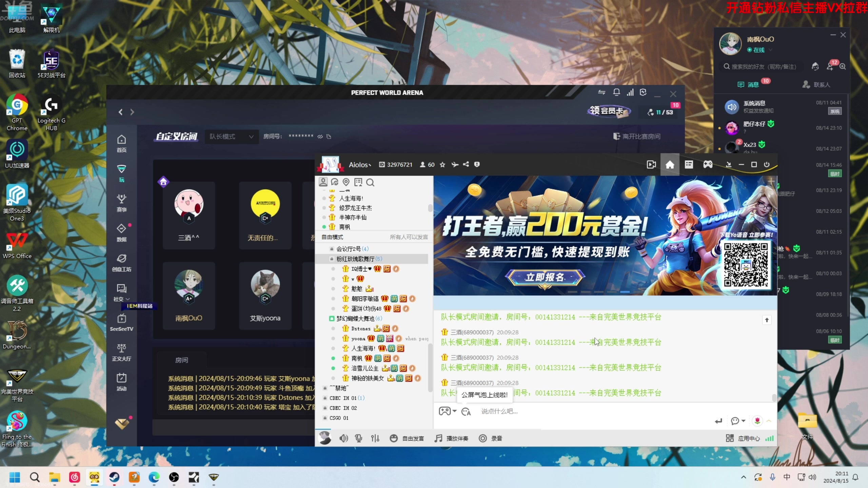Image resolution: width=868 pixels, height=488 pixels.
Task: Mute the microphone in the voice toolbar
Action: pyautogui.click(x=358, y=438)
